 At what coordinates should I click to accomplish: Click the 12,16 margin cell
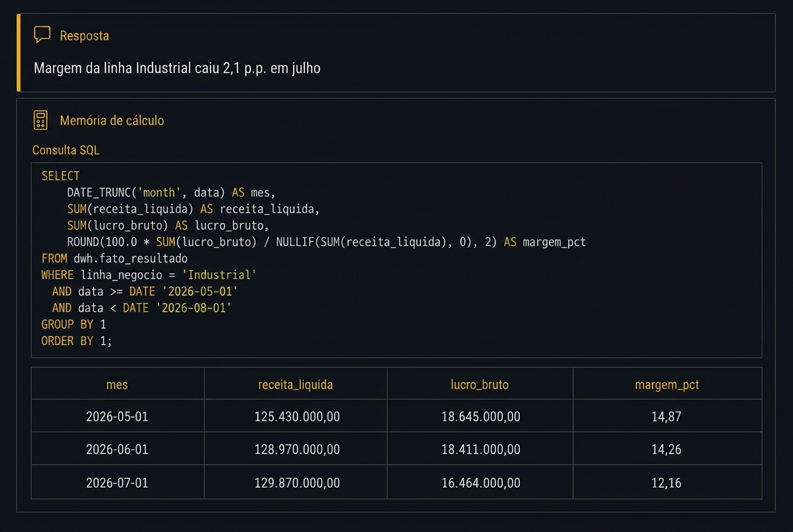pyautogui.click(x=667, y=482)
